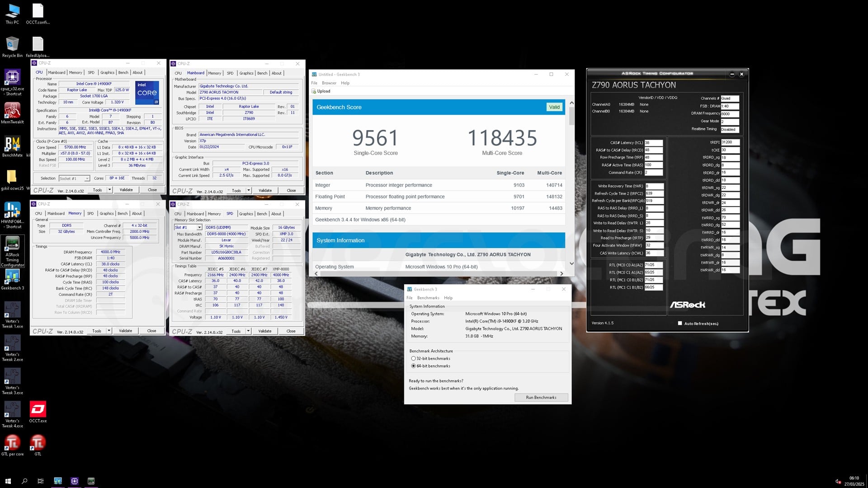Open the This PC desktop icon
868x488 pixels.
pos(12,14)
